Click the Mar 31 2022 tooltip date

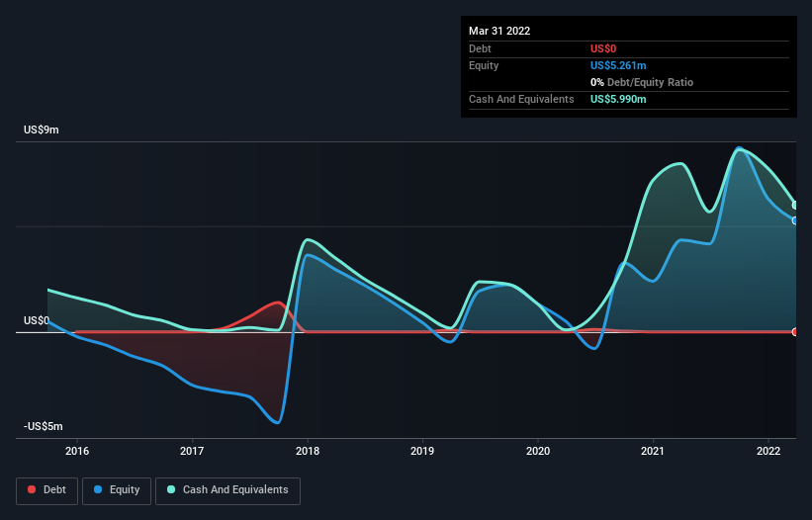pos(499,31)
